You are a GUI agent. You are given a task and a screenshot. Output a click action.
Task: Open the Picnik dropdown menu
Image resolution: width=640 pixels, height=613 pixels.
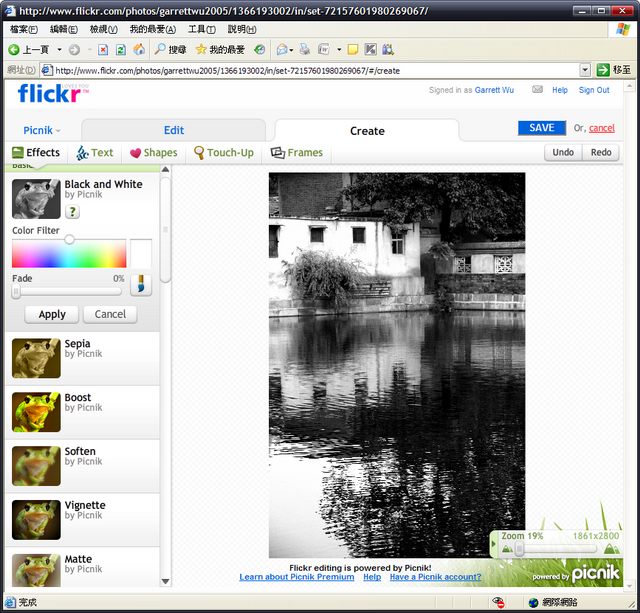tap(42, 131)
